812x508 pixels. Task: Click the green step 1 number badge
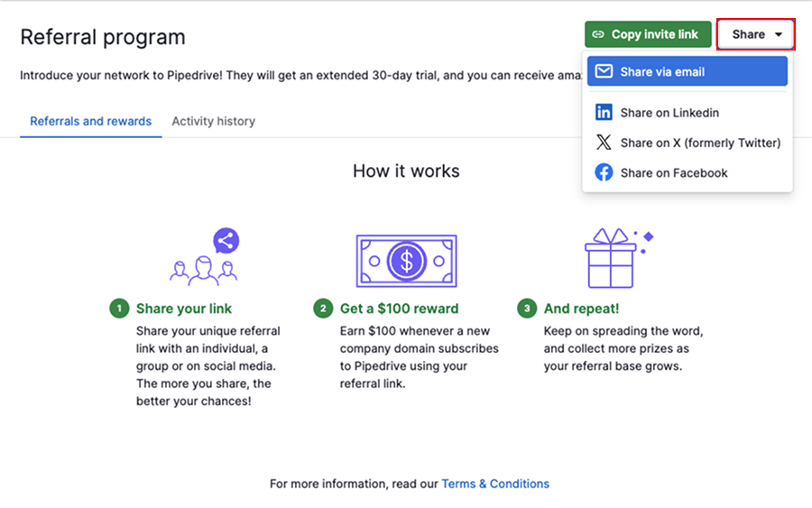click(x=119, y=309)
